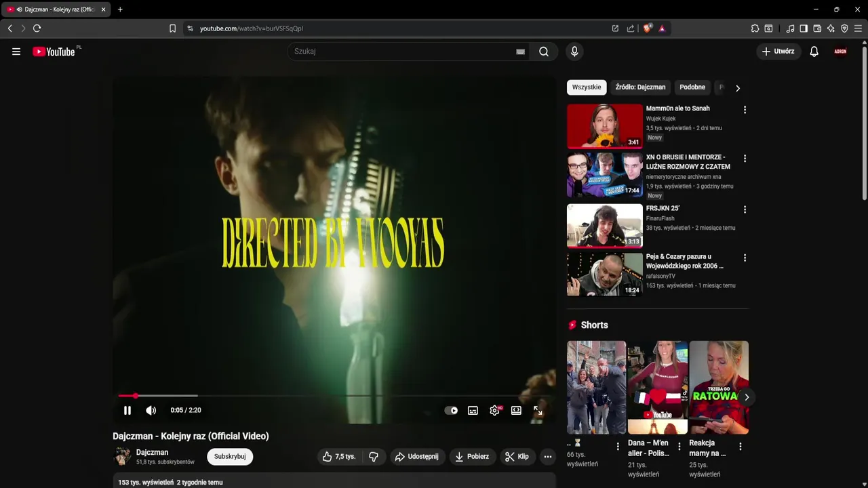Select the Wszystkie filter chip
The image size is (868, 488).
tap(587, 87)
